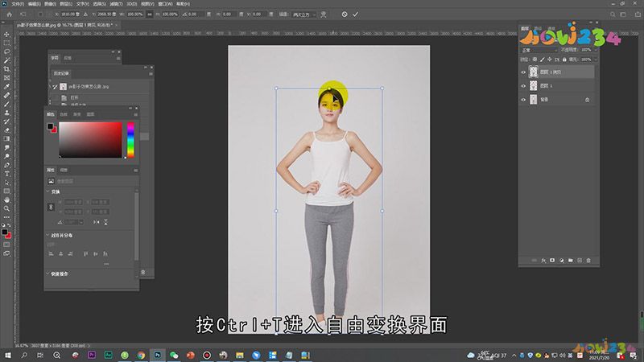Select the Eyedropper tool
The width and height of the screenshot is (644, 362).
6,87
